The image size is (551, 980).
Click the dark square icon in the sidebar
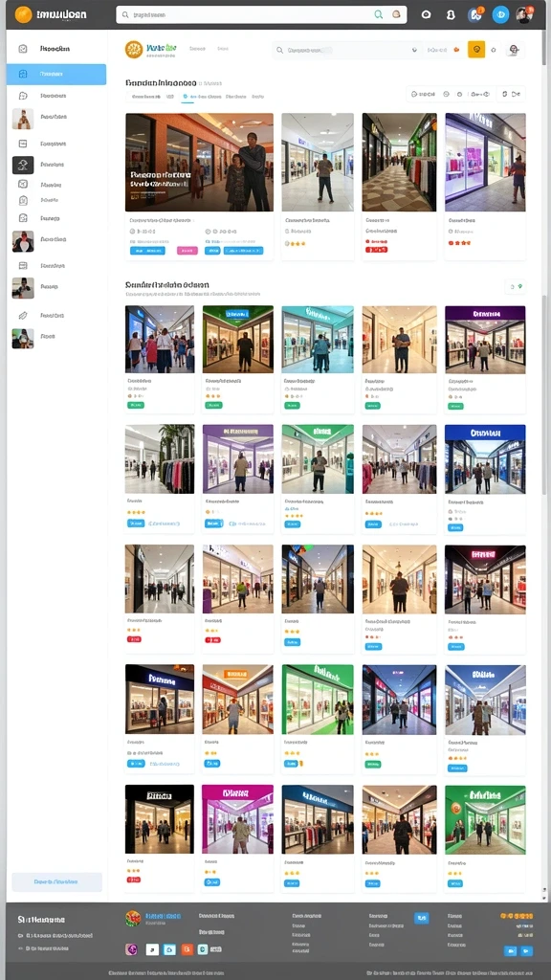tap(23, 165)
